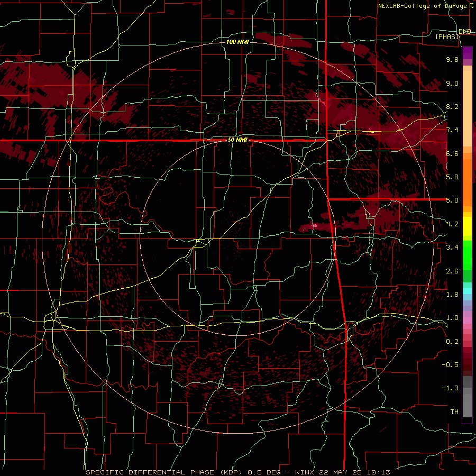Click the 0.2 value on the scale
This screenshot has width=476, height=476.
452,342
